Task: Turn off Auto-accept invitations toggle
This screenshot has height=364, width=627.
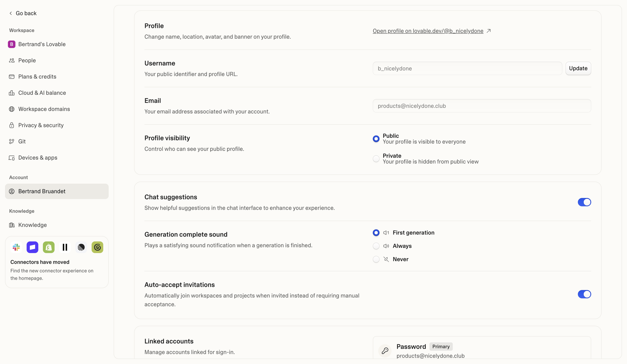Action: tap(584, 294)
